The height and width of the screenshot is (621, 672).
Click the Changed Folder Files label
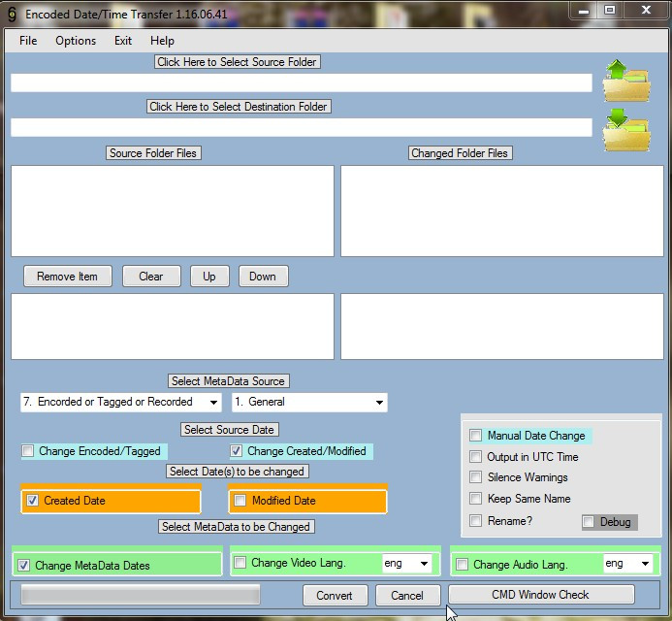(460, 153)
